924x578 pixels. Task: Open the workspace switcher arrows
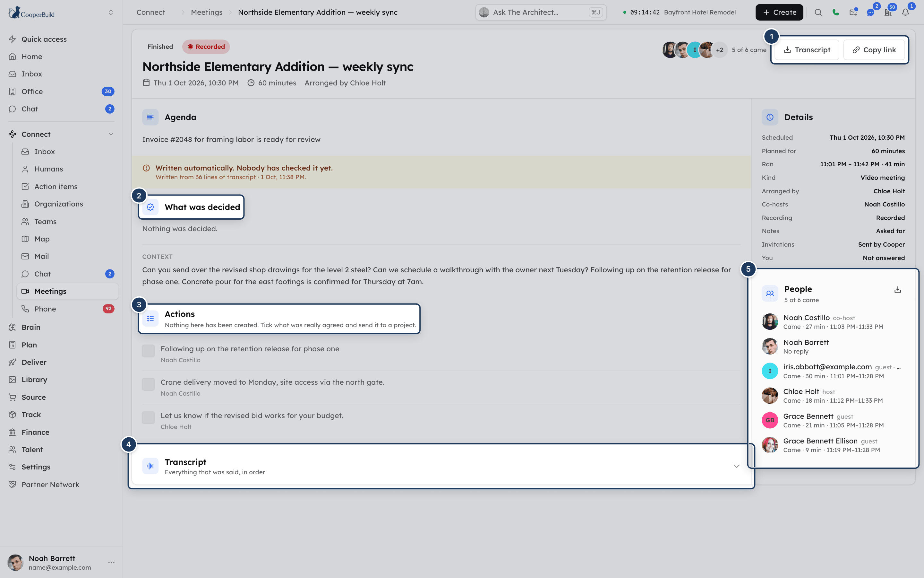[x=111, y=12]
